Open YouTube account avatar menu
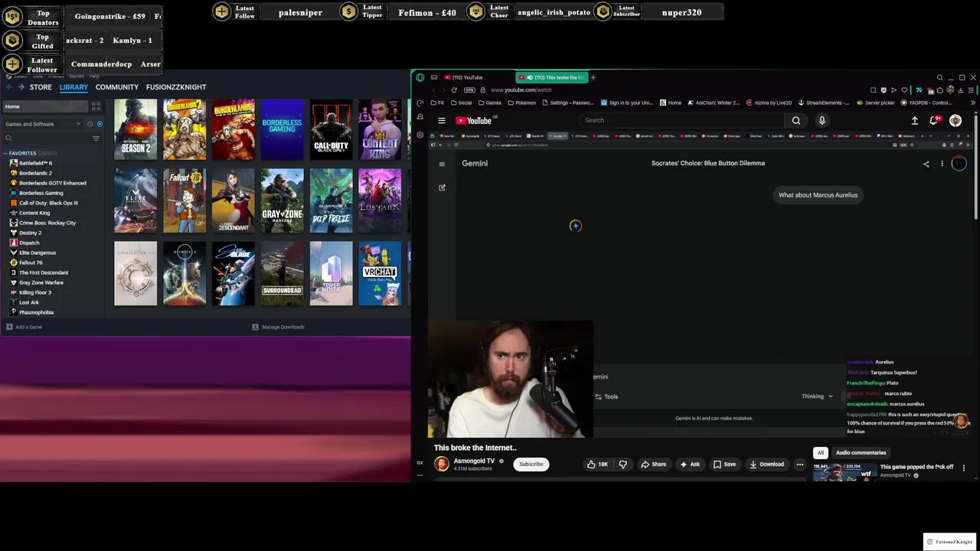 pos(955,120)
